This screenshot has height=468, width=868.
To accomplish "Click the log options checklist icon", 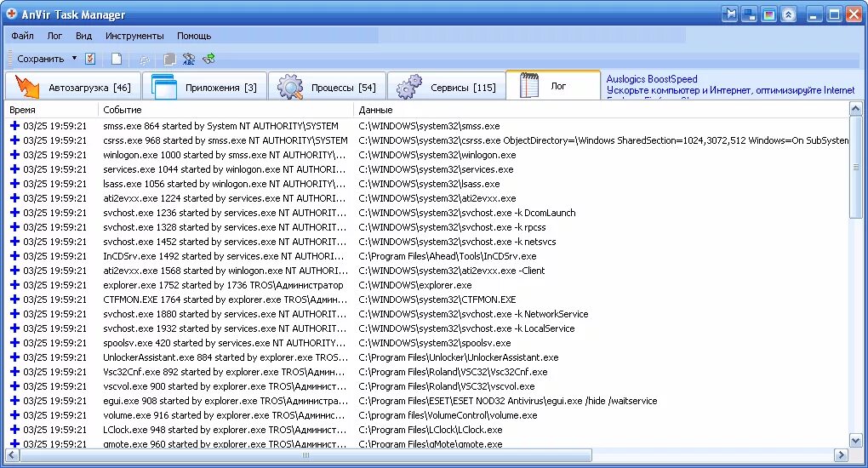I will click(91, 58).
